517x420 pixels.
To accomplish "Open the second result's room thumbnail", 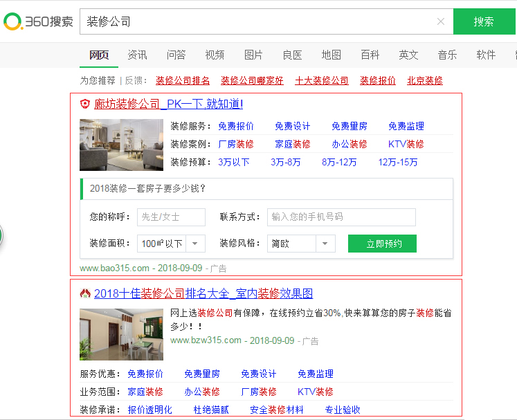I will coord(121,334).
